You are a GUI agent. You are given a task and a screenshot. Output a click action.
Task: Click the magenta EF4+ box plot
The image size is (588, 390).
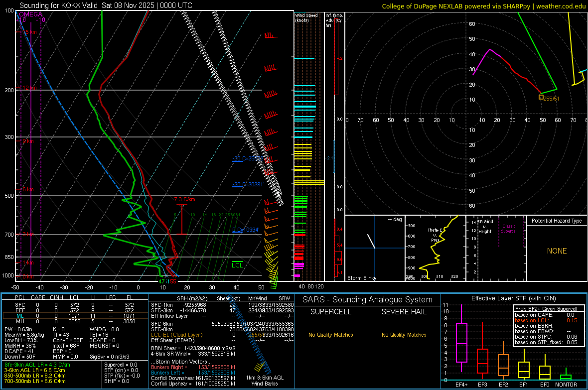[x=461, y=338]
